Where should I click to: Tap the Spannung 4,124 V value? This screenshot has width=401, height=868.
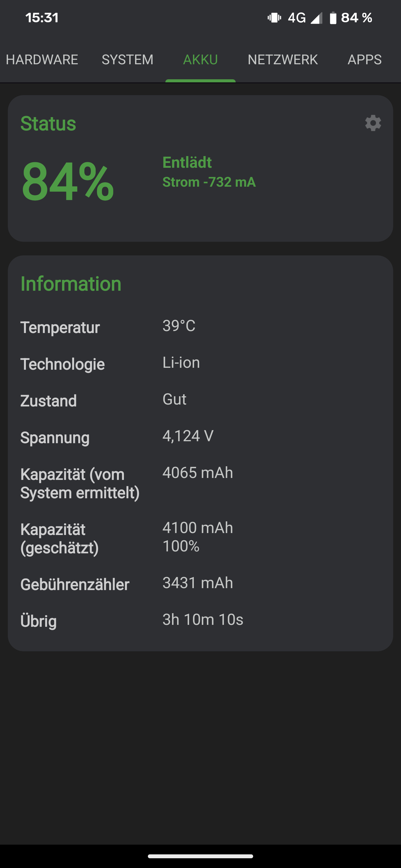[188, 436]
